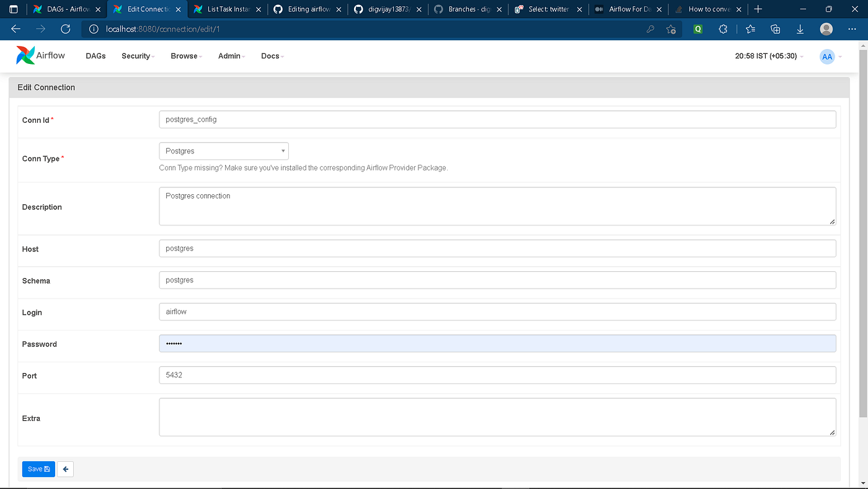Click the site info icon in the address bar
The width and height of the screenshot is (868, 489).
coord(94,29)
